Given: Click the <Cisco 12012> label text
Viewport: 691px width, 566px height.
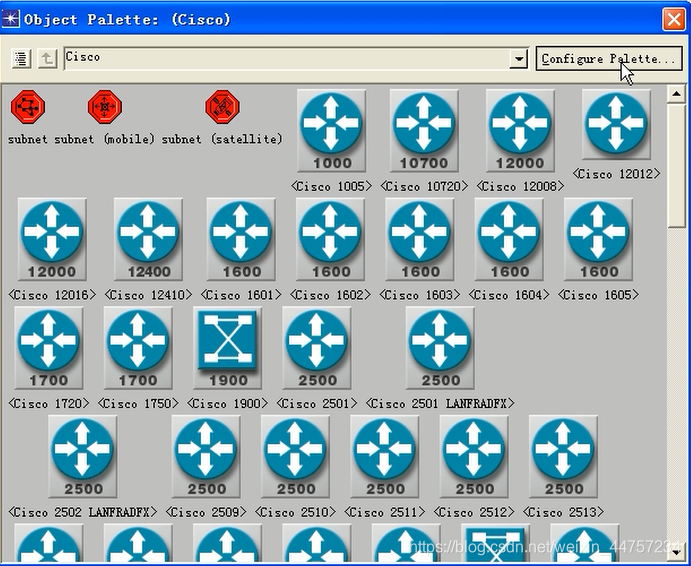Looking at the screenshot, I should point(616,174).
